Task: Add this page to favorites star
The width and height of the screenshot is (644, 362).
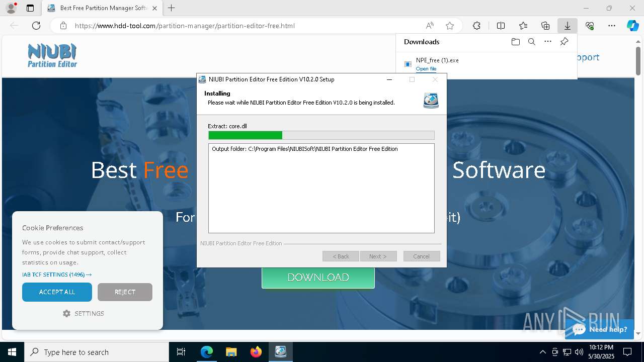Action: [x=450, y=26]
